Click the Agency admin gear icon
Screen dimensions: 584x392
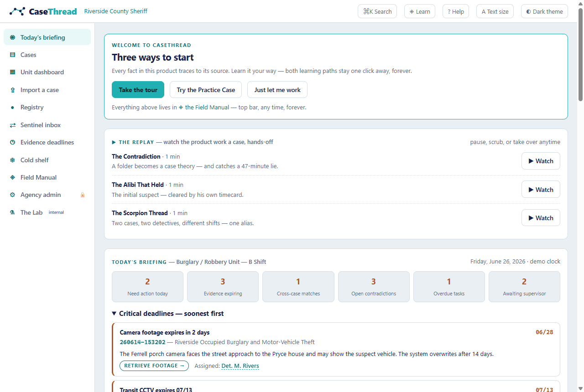pos(12,195)
